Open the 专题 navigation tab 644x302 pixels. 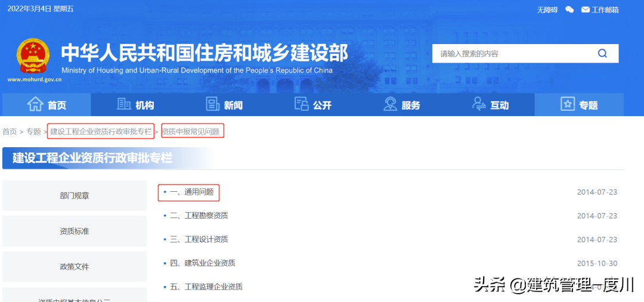[579, 105]
